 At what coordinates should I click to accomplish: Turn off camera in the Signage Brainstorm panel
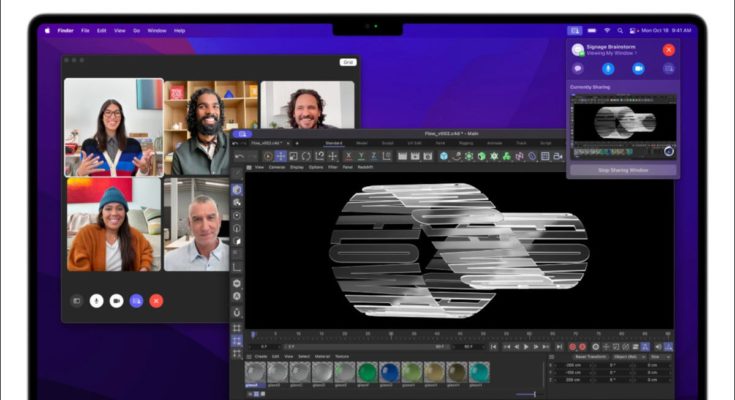pyautogui.click(x=638, y=68)
